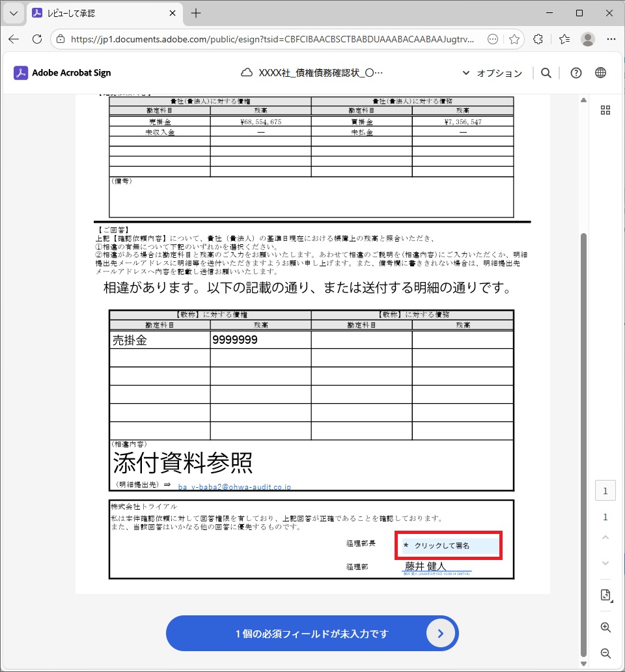Viewport: 625px width, 672px height.
Task: Zoom in on the document
Action: click(x=605, y=628)
